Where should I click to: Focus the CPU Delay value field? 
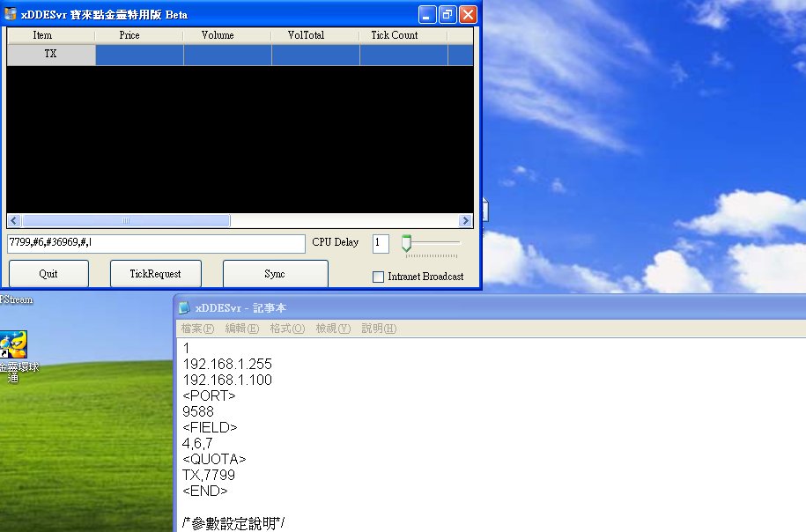point(381,243)
